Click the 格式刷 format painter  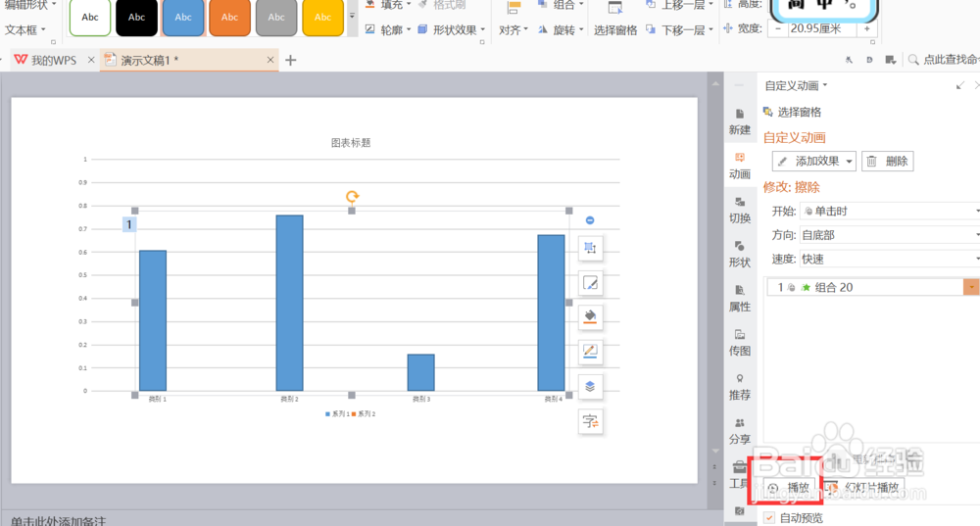[442, 5]
